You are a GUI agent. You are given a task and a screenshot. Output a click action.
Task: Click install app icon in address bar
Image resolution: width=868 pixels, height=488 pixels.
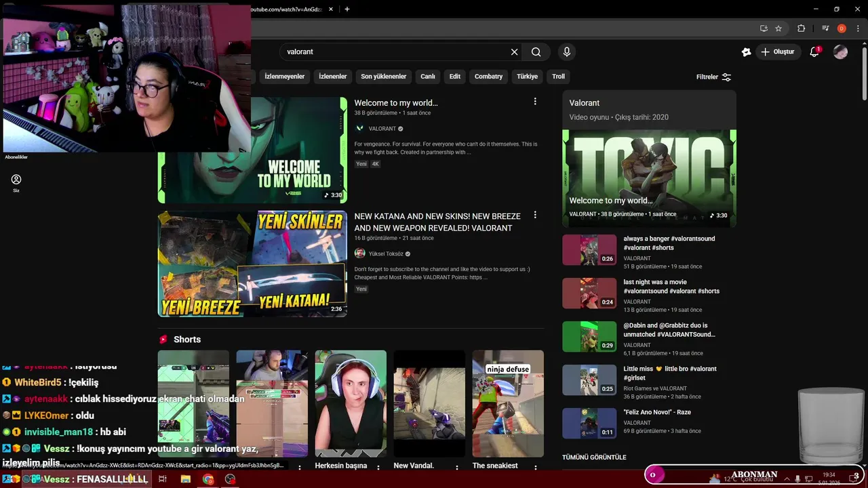764,28
